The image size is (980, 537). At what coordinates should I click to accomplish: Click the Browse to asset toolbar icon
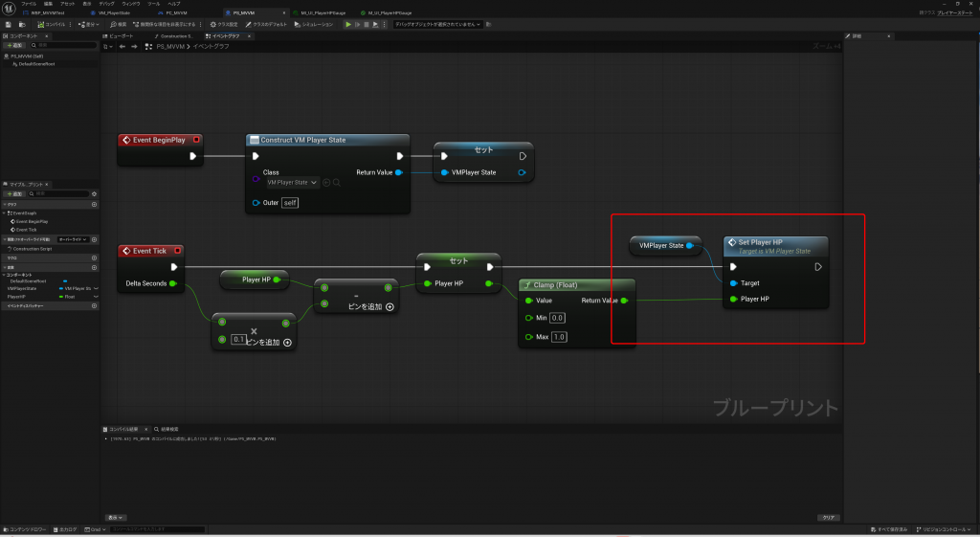pos(22,24)
